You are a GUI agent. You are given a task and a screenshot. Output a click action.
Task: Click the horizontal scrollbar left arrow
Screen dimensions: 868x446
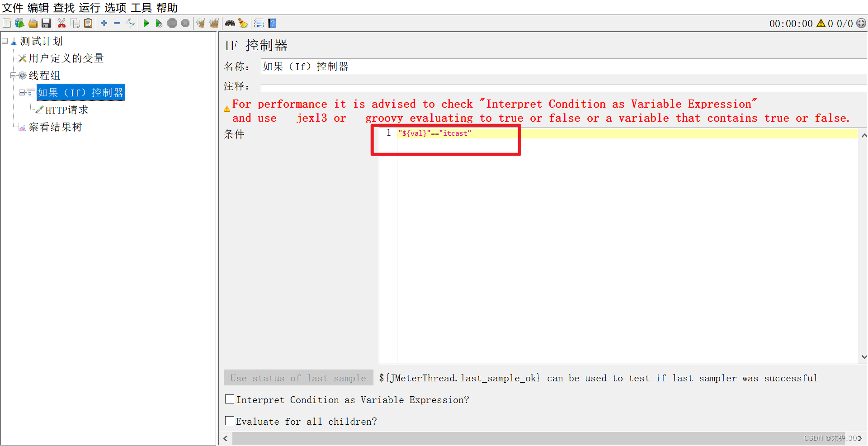(226, 438)
